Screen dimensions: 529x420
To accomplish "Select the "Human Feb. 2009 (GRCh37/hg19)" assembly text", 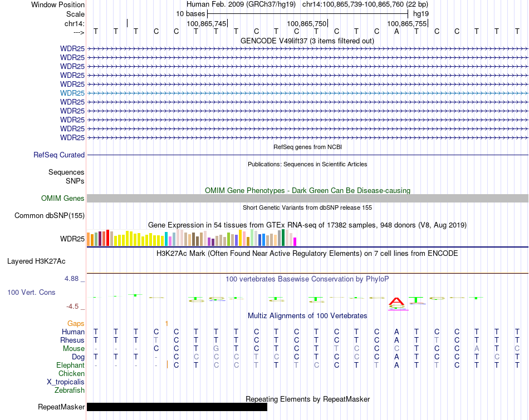I will tap(241, 4).
